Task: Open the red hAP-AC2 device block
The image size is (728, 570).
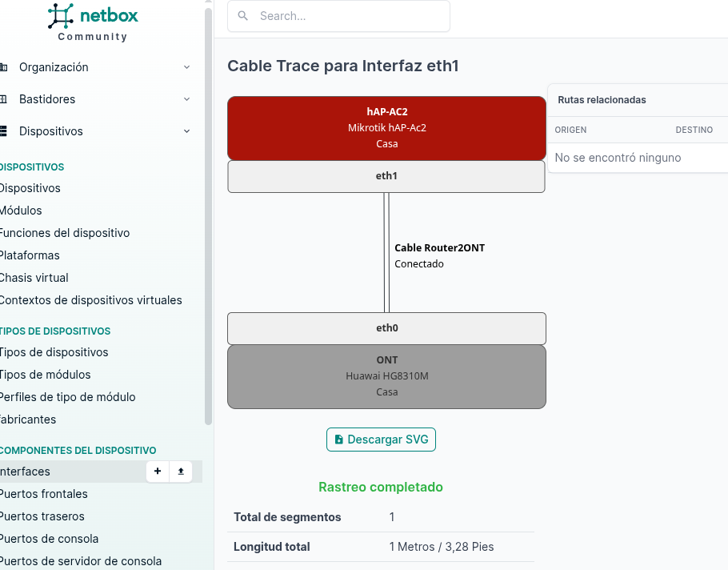Action: (x=386, y=128)
